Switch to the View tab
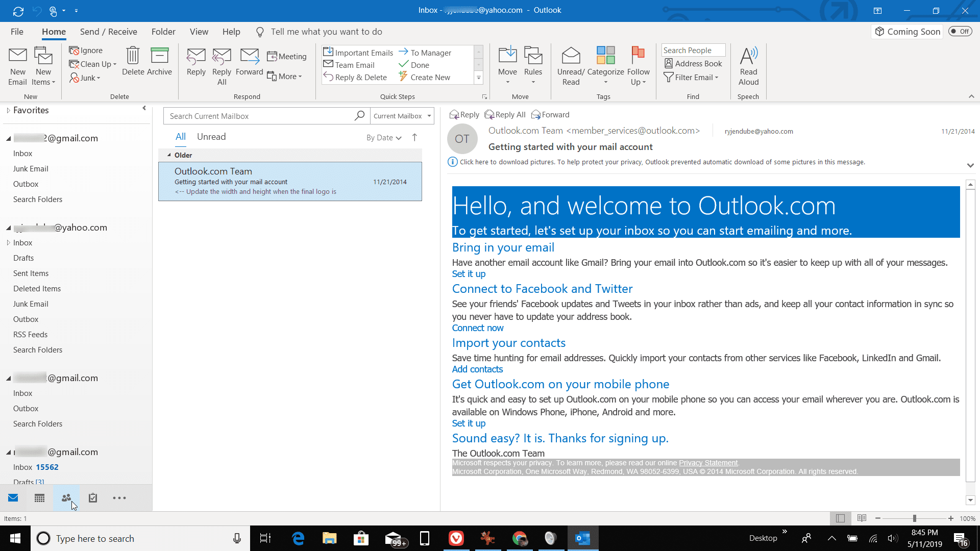The image size is (980, 551). pyautogui.click(x=199, y=32)
